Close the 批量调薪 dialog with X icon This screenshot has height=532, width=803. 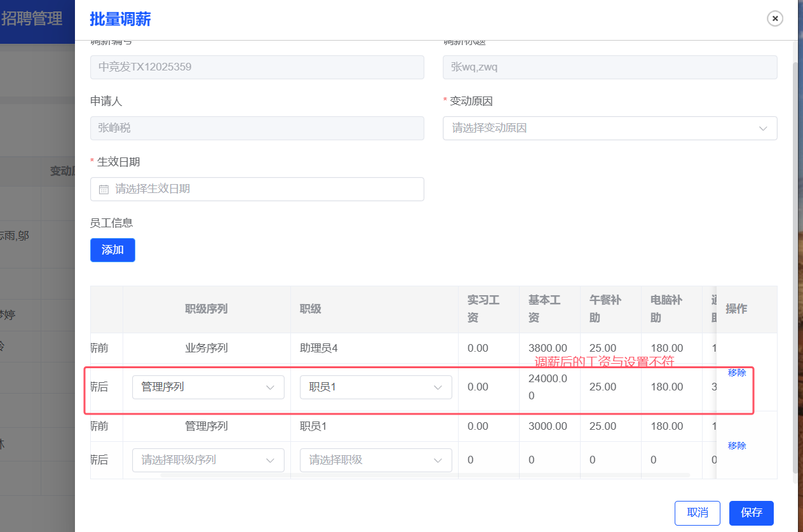(774, 18)
